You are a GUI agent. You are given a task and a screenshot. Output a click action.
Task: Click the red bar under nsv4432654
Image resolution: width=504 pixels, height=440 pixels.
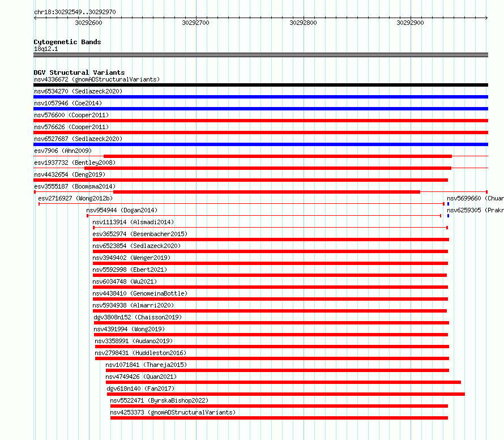(241, 180)
